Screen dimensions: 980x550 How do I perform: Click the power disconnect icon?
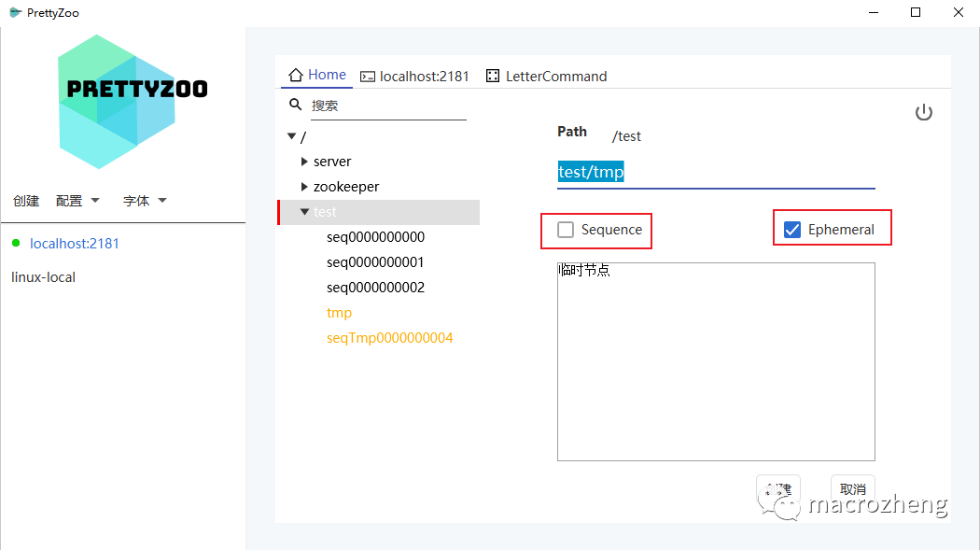tap(923, 113)
